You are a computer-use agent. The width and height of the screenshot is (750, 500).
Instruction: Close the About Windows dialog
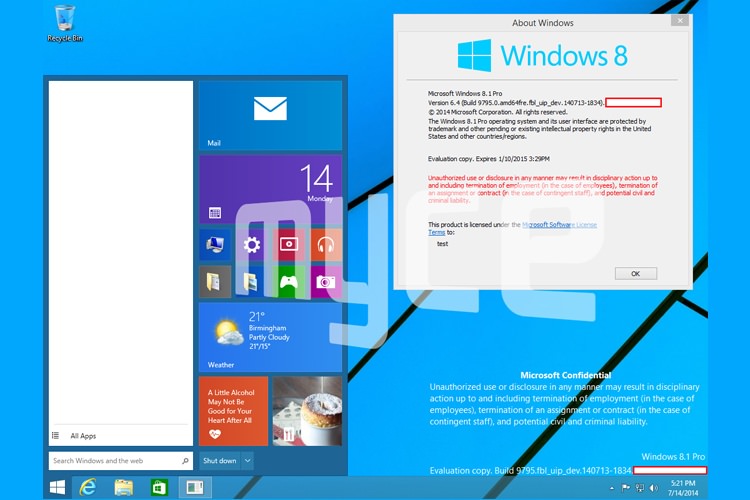point(680,21)
